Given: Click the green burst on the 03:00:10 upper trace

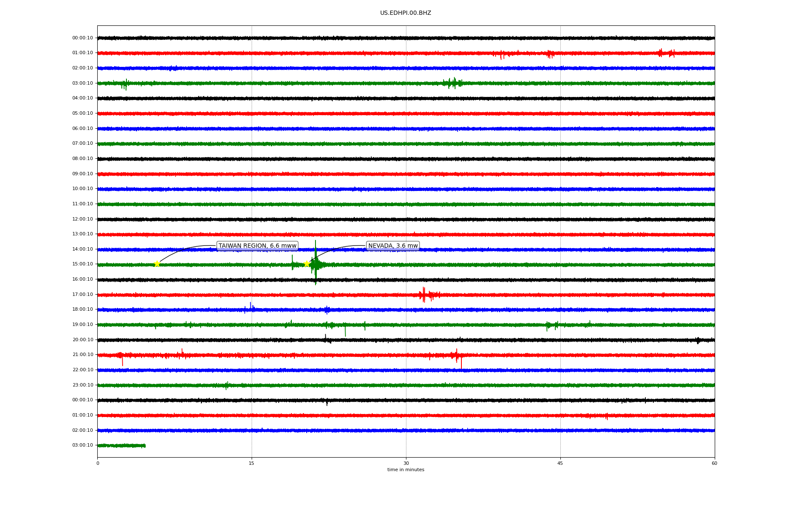Looking at the screenshot, I should pyautogui.click(x=453, y=83).
